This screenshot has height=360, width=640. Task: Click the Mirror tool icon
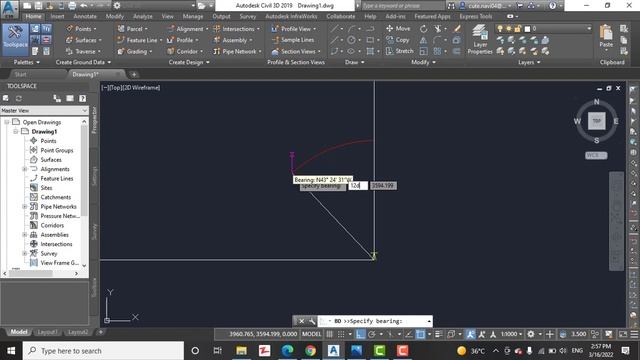[x=424, y=40]
